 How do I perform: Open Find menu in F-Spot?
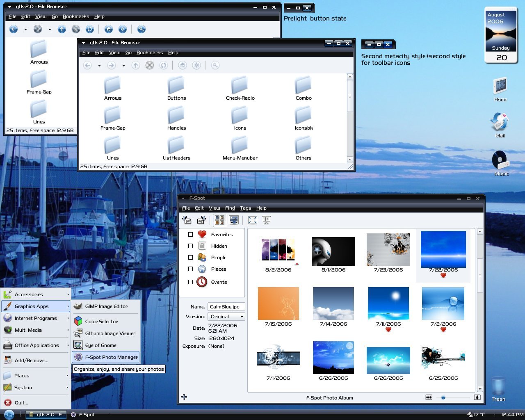point(230,208)
